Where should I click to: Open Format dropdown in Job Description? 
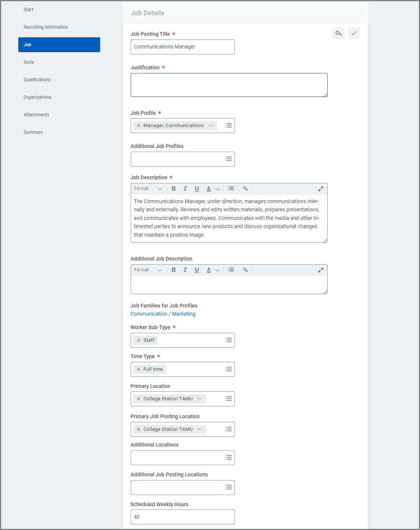[x=148, y=189]
